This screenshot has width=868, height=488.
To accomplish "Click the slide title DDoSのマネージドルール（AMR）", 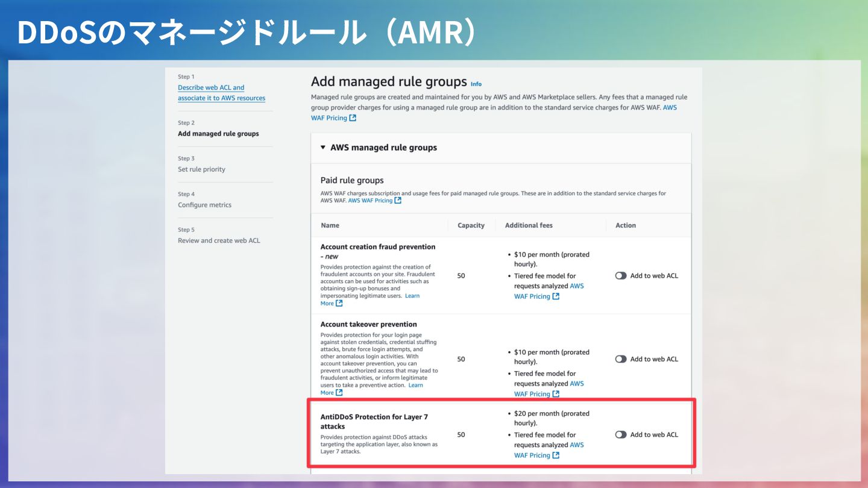I will (x=247, y=33).
